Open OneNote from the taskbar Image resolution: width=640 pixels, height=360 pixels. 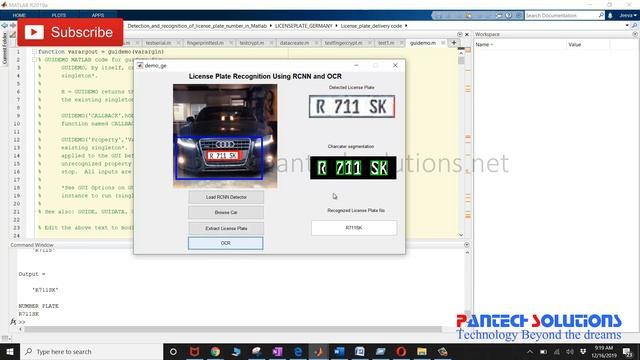[x=278, y=351]
